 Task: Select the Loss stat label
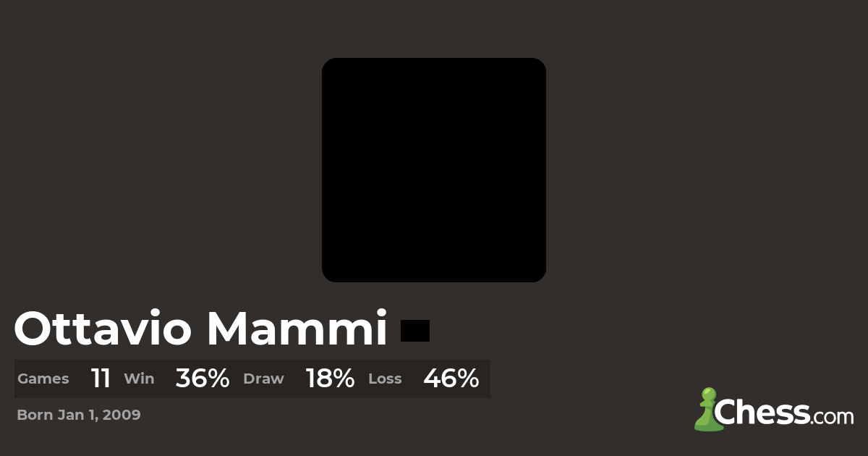pos(385,379)
